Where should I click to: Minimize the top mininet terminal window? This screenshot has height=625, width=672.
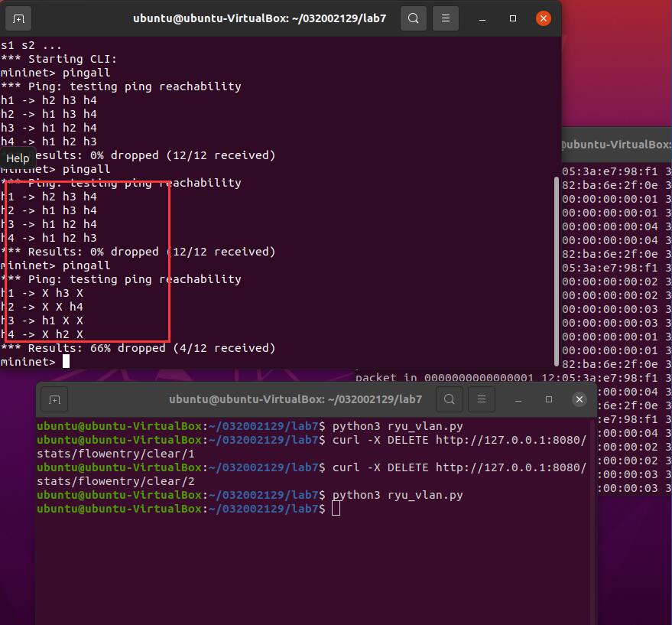[482, 18]
